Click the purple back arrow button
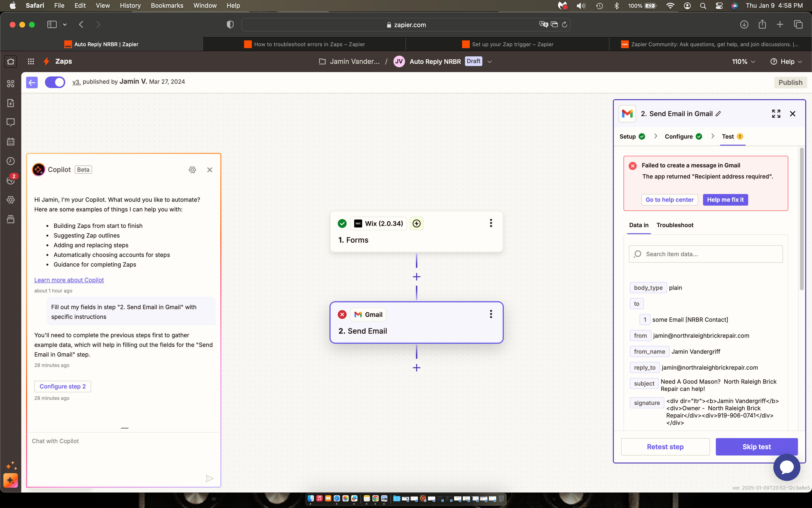Image resolution: width=812 pixels, height=508 pixels. tap(32, 82)
